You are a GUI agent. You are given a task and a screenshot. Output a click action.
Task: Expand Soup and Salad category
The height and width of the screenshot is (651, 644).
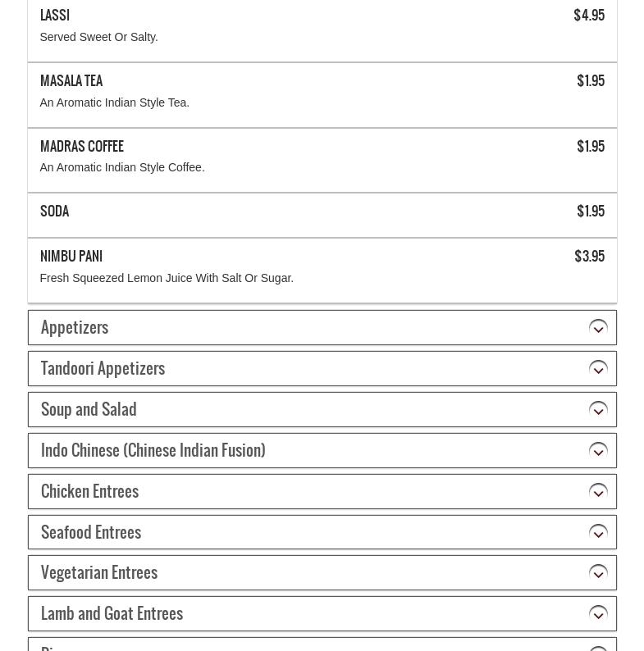point(322,409)
